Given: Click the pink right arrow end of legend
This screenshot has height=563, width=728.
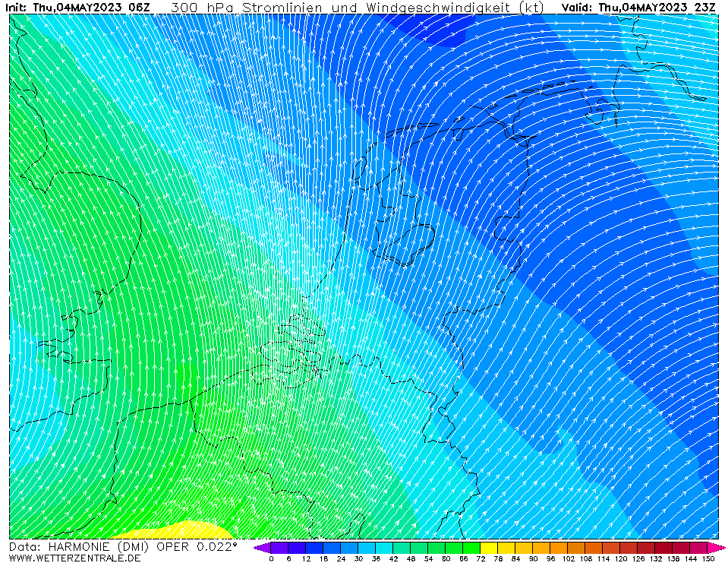Looking at the screenshot, I should pos(717,548).
